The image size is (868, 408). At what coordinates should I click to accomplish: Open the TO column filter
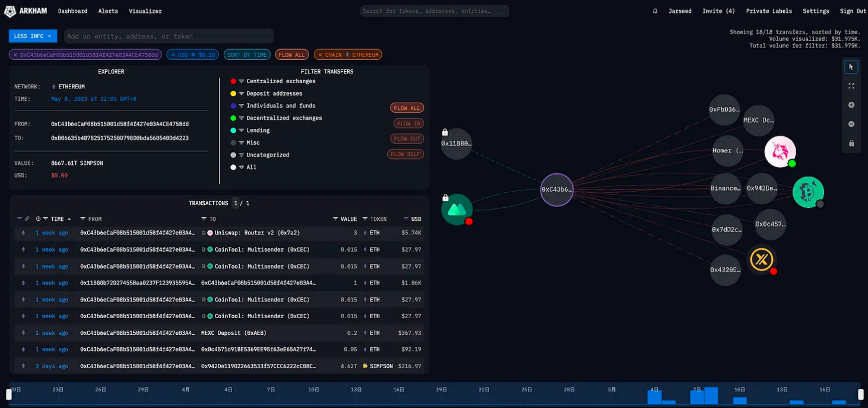(204, 219)
